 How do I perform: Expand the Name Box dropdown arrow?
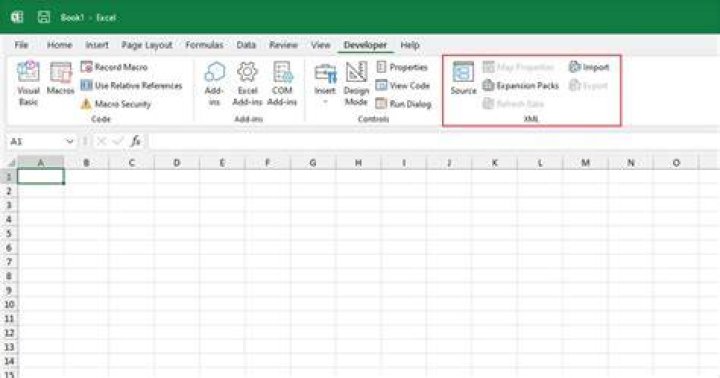point(70,141)
